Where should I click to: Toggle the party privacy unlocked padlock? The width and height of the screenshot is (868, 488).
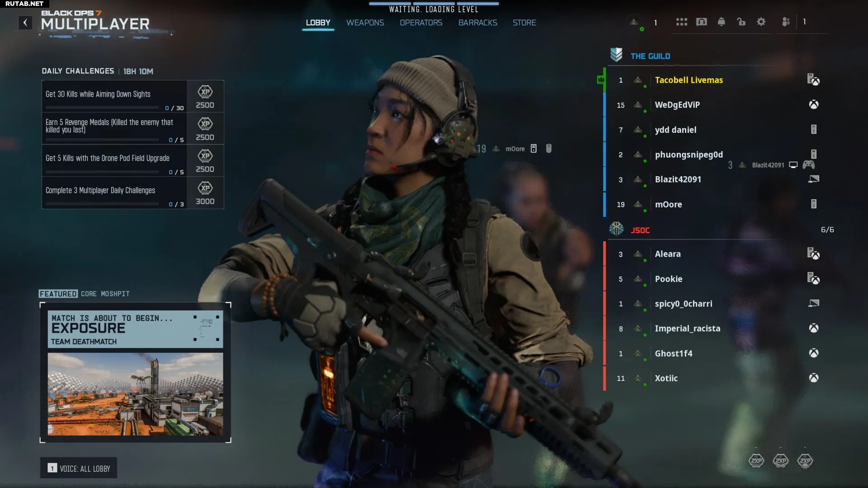pyautogui.click(x=741, y=22)
